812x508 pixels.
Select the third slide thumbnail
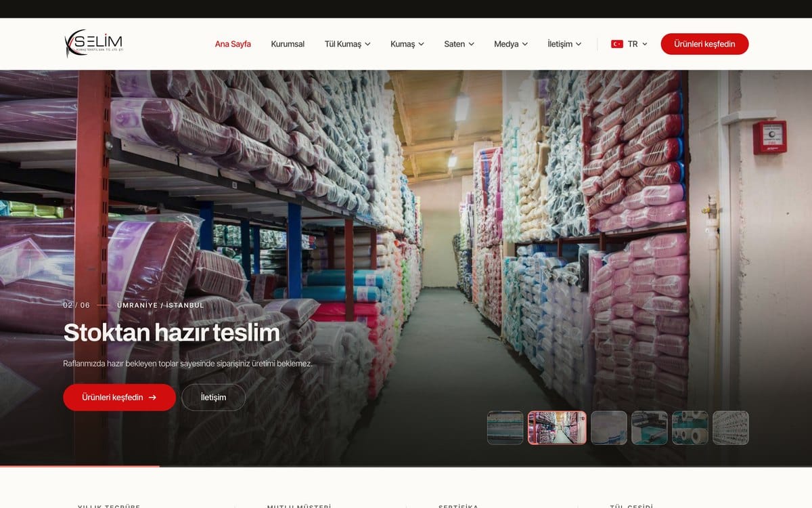point(609,428)
